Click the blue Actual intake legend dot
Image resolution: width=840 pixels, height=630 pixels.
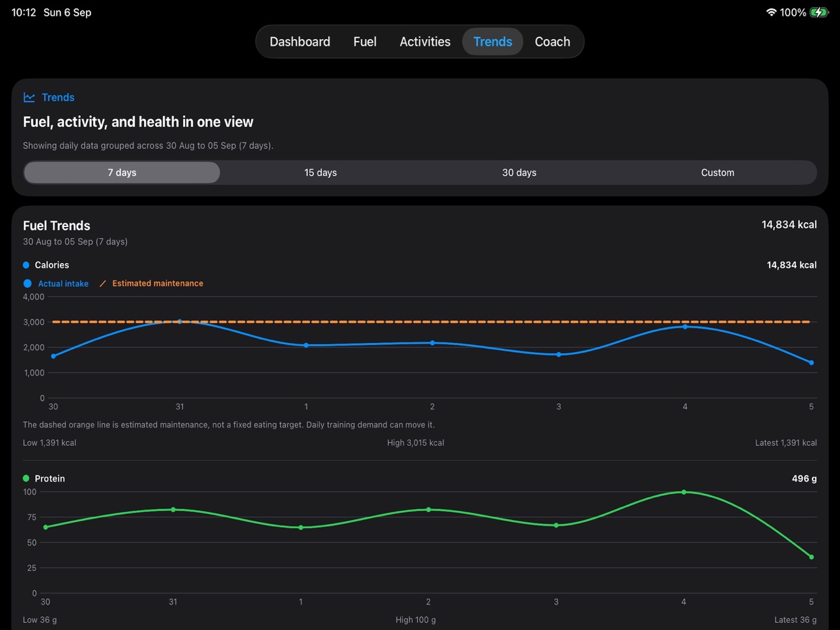click(x=27, y=284)
